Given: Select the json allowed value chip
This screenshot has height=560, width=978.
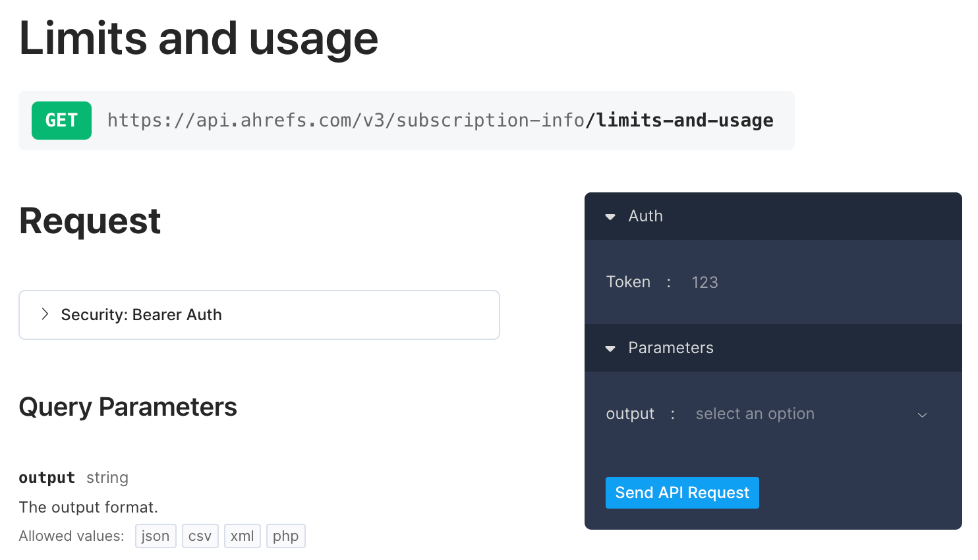Looking at the screenshot, I should click(x=156, y=536).
